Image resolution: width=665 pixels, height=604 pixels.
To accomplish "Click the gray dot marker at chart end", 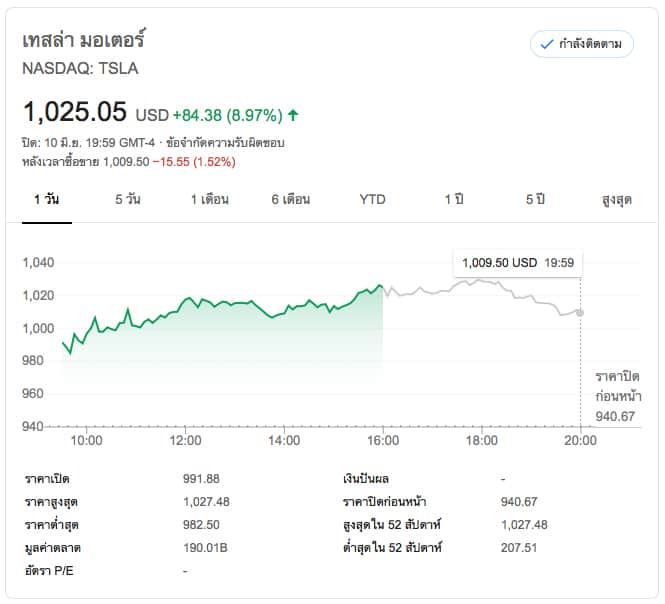I will (x=580, y=313).
